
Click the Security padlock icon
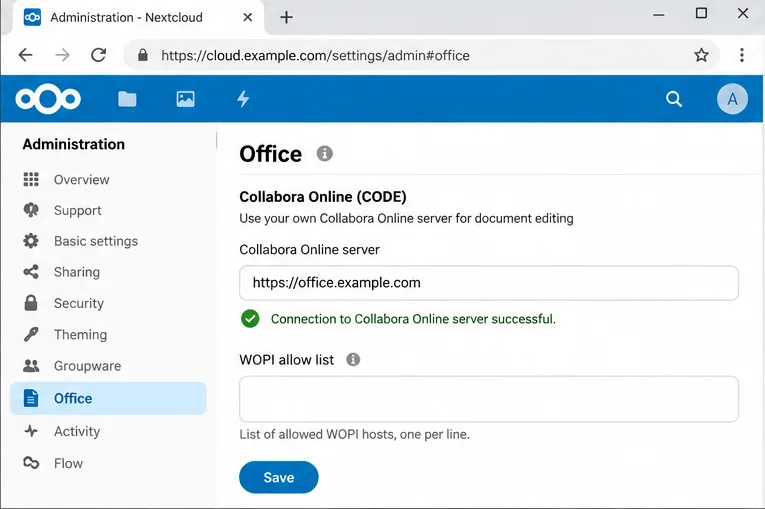pyautogui.click(x=31, y=303)
